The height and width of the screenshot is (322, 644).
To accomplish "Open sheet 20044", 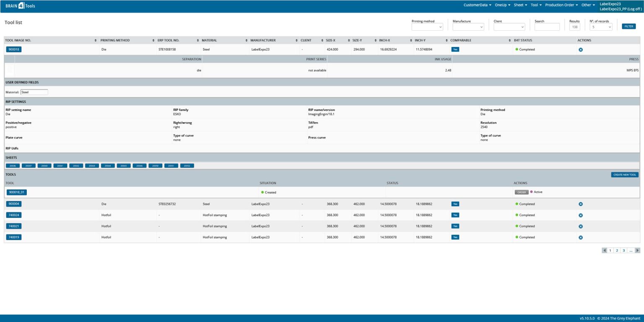I will point(108,166).
